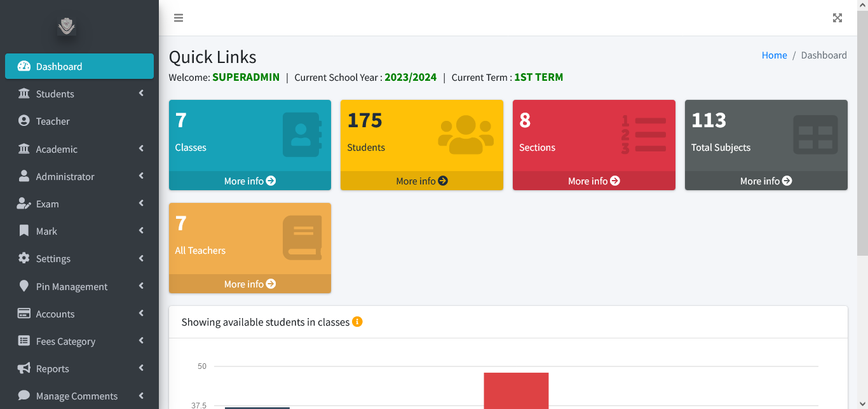Click the orange info icon beside chart title

(x=357, y=322)
